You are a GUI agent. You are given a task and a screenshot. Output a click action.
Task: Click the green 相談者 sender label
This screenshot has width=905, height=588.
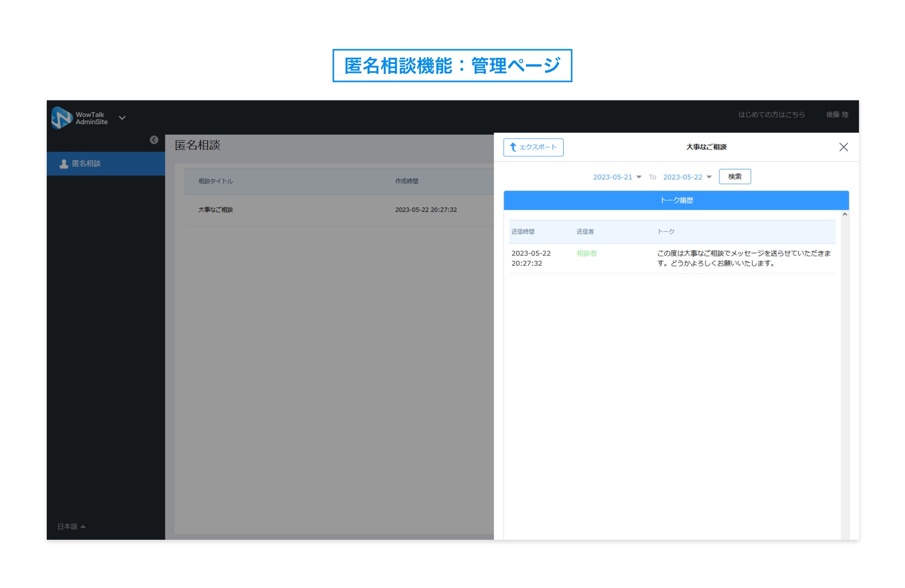(x=586, y=253)
